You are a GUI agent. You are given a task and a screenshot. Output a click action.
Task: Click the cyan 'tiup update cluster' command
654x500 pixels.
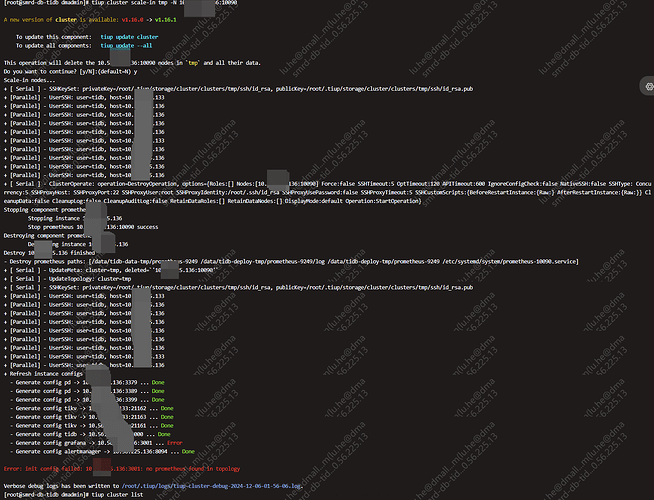[129, 37]
